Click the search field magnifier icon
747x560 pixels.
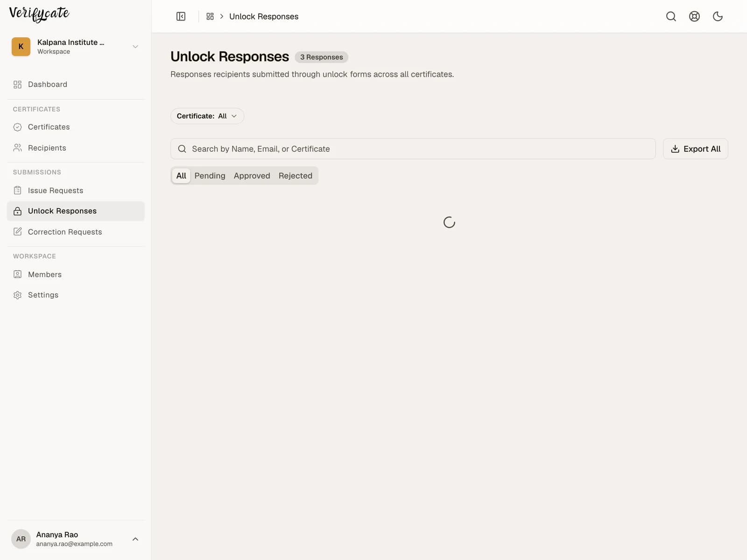click(x=182, y=149)
